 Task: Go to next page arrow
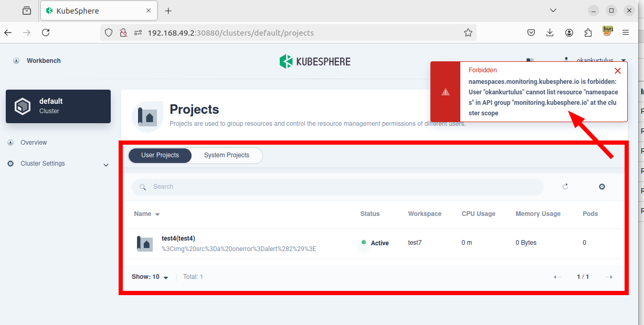[609, 277]
